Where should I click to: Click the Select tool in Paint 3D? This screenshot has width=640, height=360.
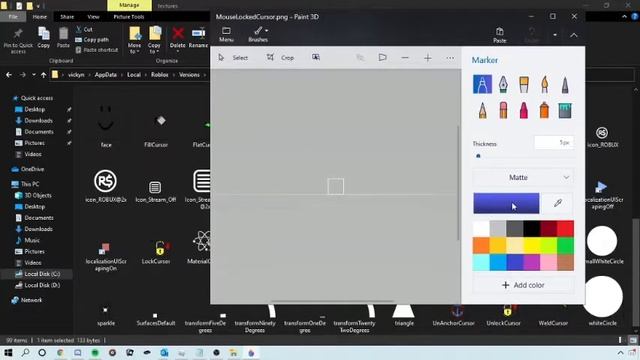pyautogui.click(x=233, y=58)
